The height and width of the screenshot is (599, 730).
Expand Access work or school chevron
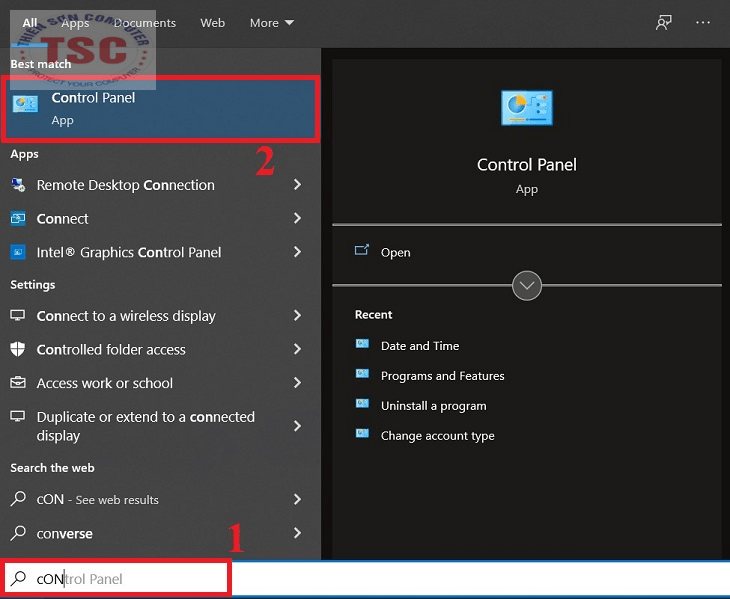(x=297, y=383)
